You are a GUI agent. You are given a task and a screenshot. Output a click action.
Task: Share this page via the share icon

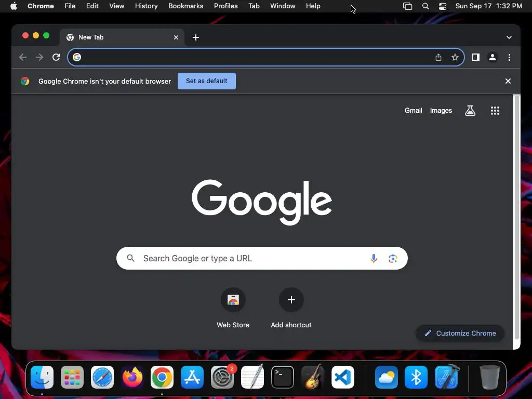click(x=438, y=57)
